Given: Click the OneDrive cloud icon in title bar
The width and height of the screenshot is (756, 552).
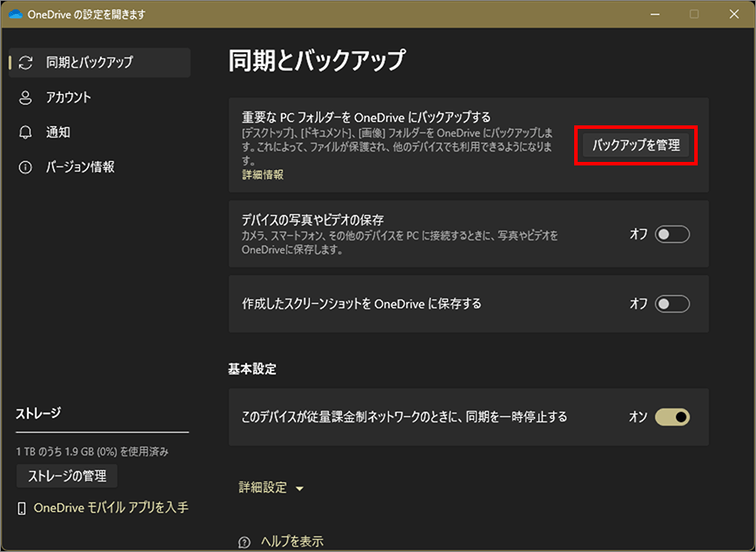Looking at the screenshot, I should [x=16, y=14].
